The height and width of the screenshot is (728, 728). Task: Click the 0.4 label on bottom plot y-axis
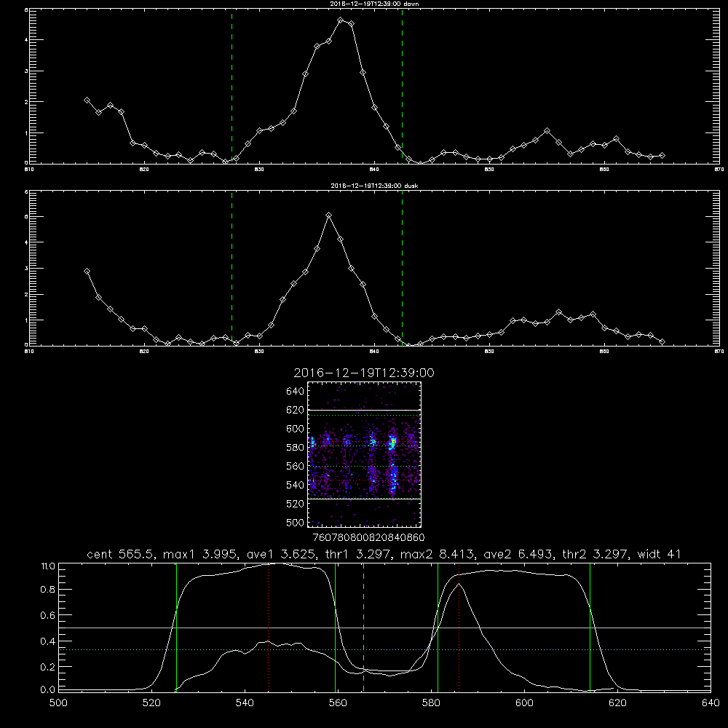click(48, 641)
